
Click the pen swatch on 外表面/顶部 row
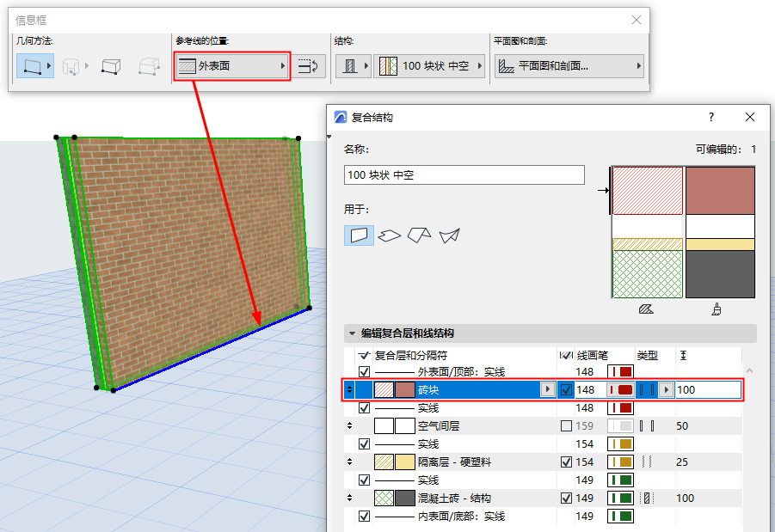coord(620,371)
